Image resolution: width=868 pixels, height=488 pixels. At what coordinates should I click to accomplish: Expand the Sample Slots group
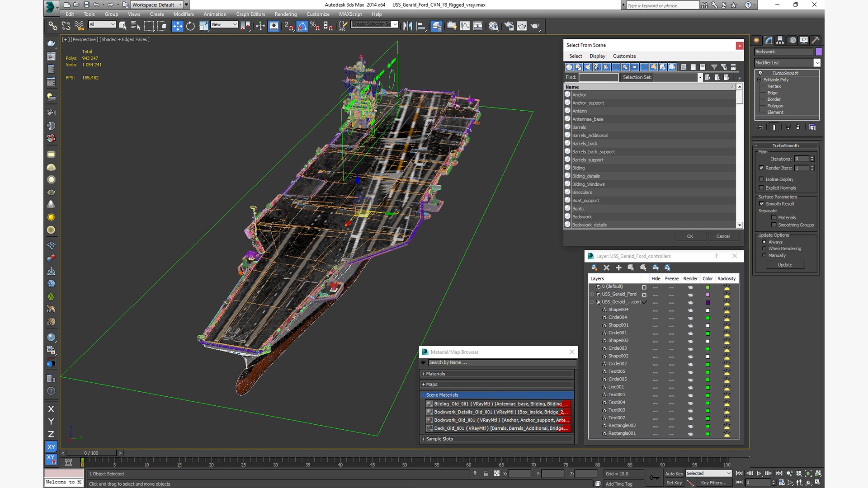coord(497,439)
